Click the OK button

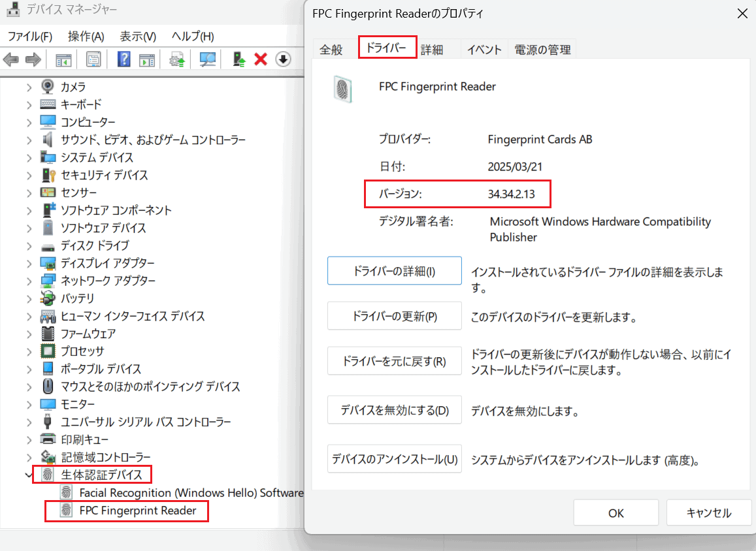(x=616, y=513)
